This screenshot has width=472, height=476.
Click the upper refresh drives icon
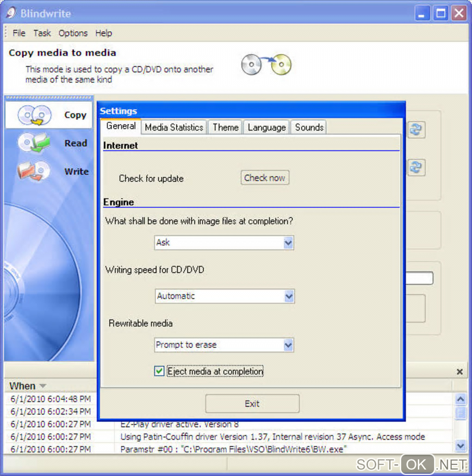tap(416, 130)
